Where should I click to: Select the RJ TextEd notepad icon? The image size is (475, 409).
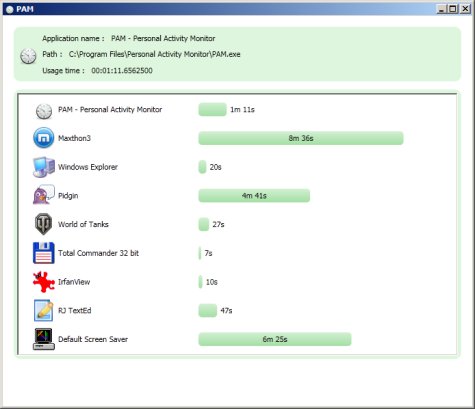pyautogui.click(x=44, y=310)
